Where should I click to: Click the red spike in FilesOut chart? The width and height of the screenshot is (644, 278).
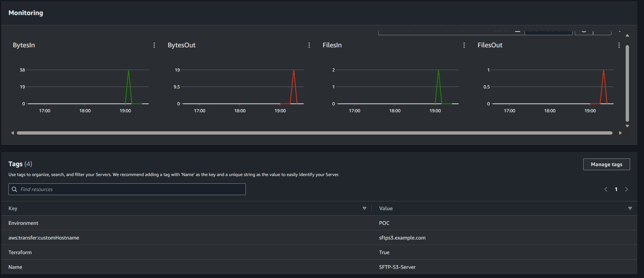pos(604,87)
